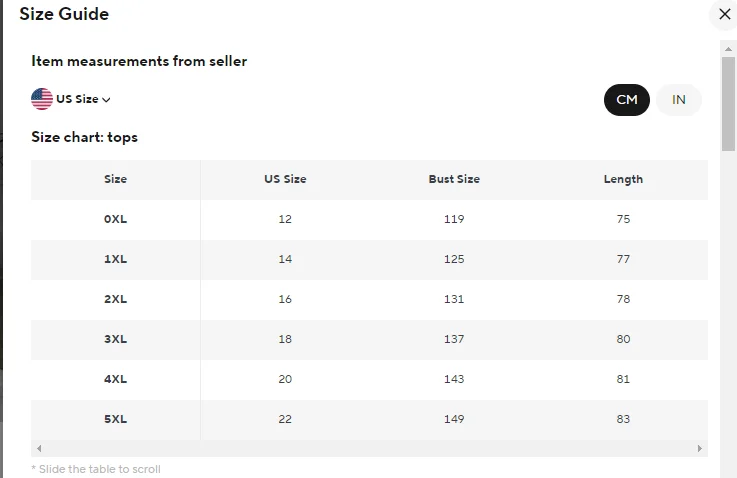
Task: Click the Size column header
Action: (x=116, y=179)
